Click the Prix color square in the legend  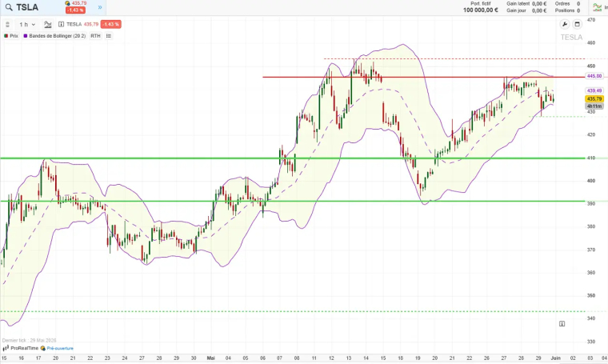click(6, 36)
